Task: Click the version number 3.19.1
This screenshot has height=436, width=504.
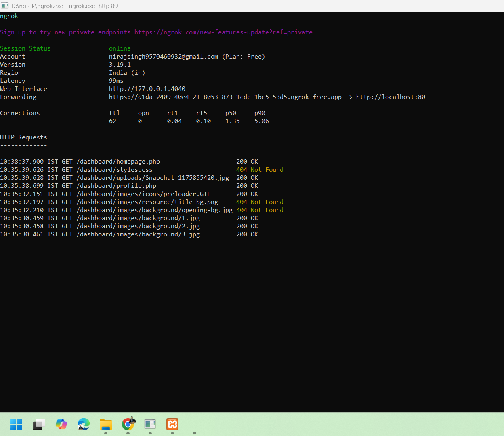Action: pyautogui.click(x=120, y=65)
